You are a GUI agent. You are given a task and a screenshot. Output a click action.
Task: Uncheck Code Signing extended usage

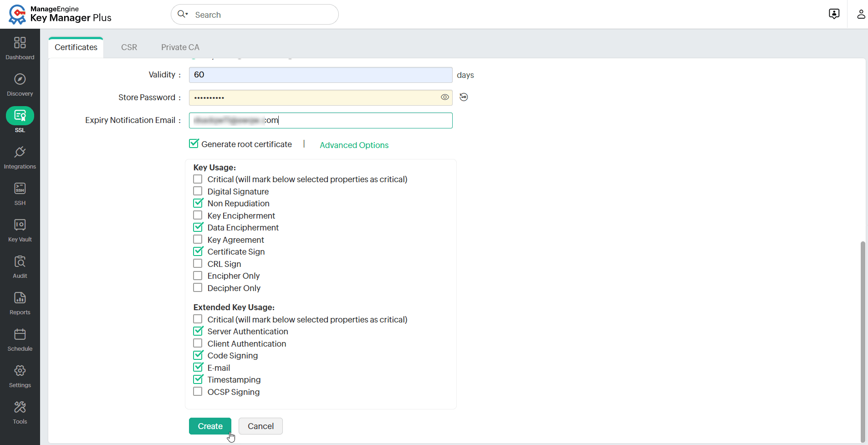coord(198,355)
